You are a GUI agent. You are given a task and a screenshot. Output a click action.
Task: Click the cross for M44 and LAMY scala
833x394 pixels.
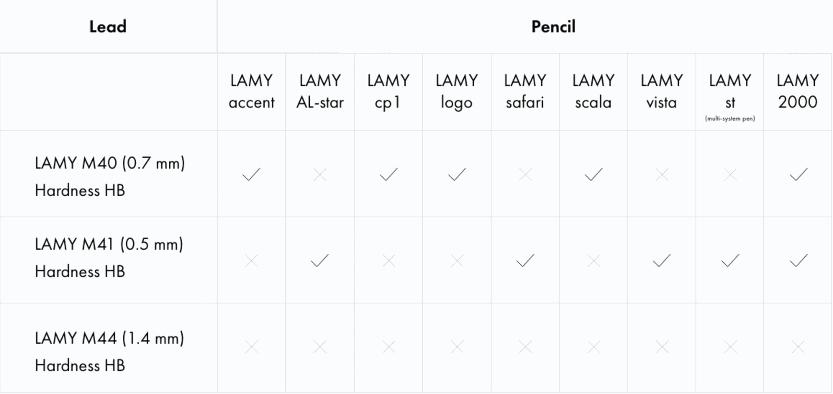[593, 347]
